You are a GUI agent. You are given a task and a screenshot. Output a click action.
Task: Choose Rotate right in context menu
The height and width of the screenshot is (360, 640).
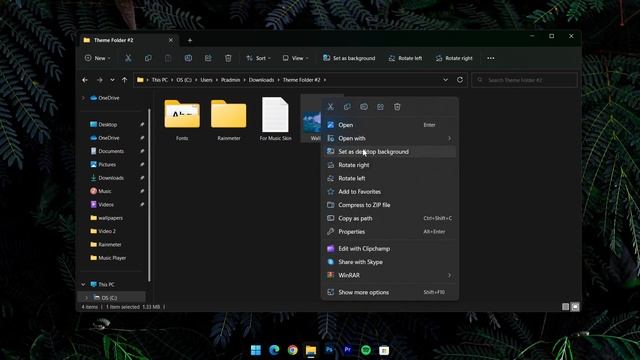(390, 165)
